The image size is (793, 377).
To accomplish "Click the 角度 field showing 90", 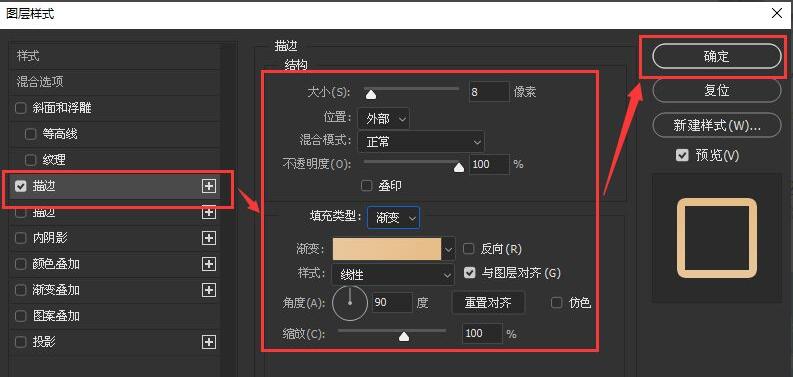I will pos(392,302).
